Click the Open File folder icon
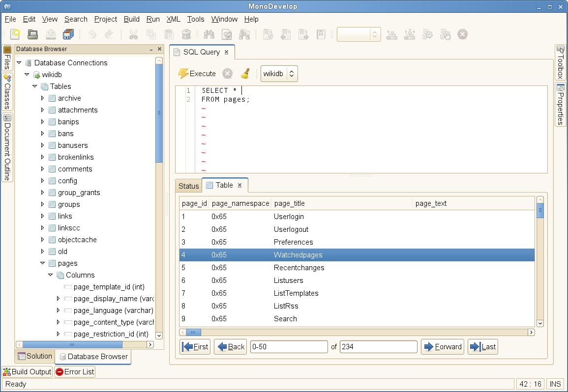This screenshot has width=568, height=392. (x=32, y=34)
